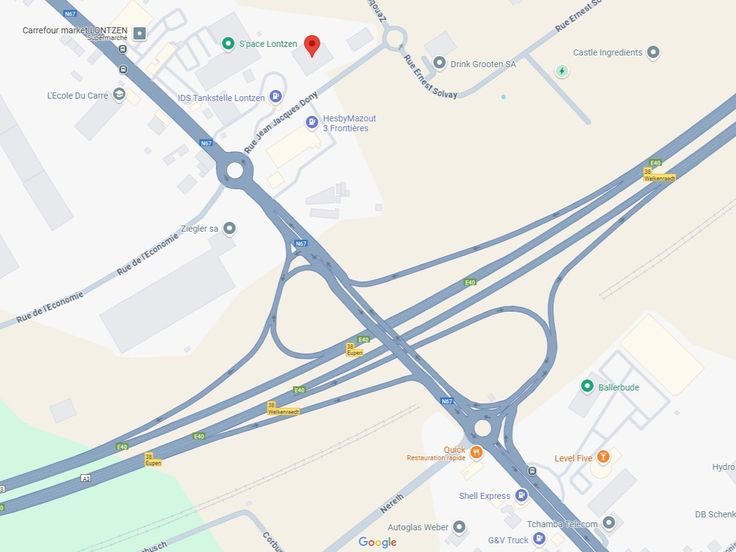Click the red location pin marker
Image resolution: width=736 pixels, height=552 pixels.
(312, 46)
